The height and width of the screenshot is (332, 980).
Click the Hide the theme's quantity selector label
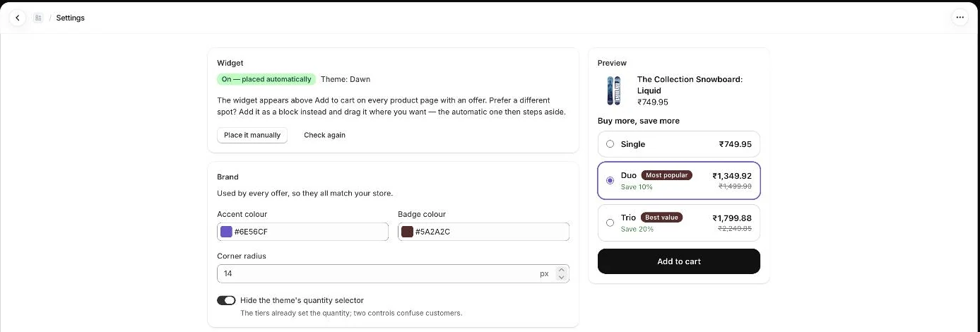[x=302, y=300]
